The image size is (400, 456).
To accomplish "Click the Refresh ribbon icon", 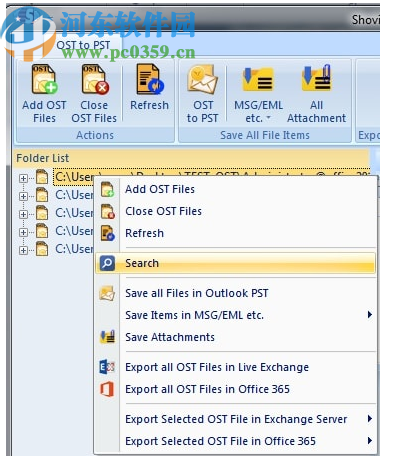I will pyautogui.click(x=150, y=79).
